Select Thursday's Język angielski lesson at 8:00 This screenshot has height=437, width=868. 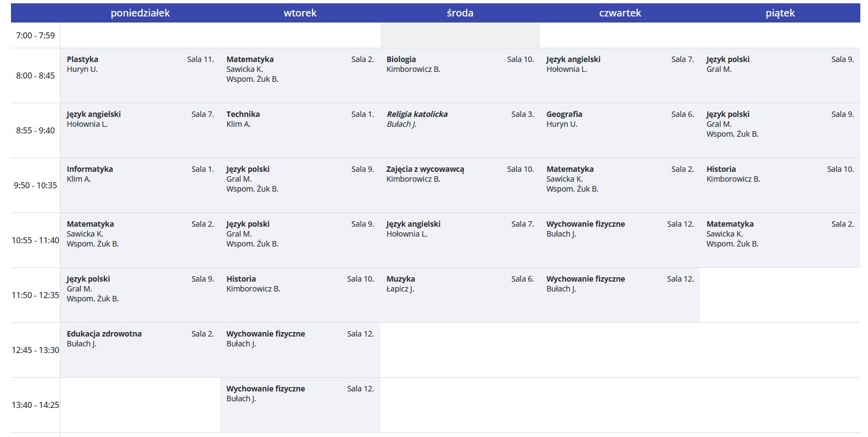573,59
